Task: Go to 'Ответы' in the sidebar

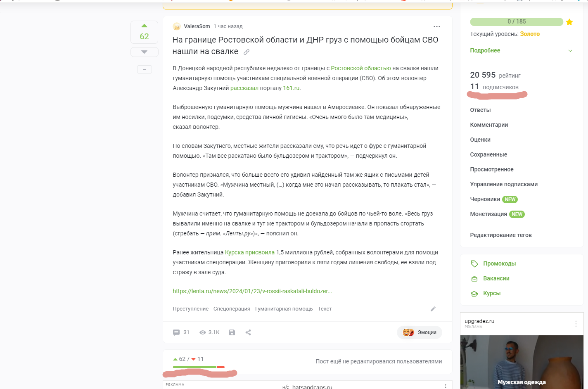Action: tap(480, 110)
